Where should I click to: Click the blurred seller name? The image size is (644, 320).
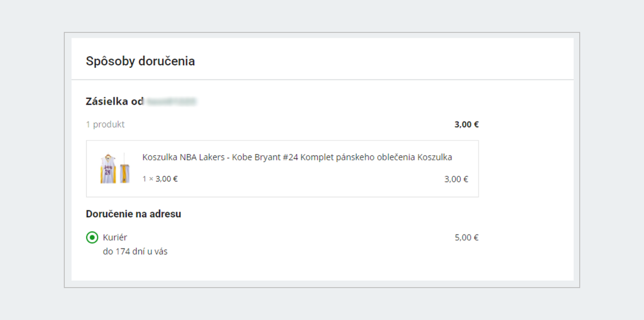[x=172, y=101]
